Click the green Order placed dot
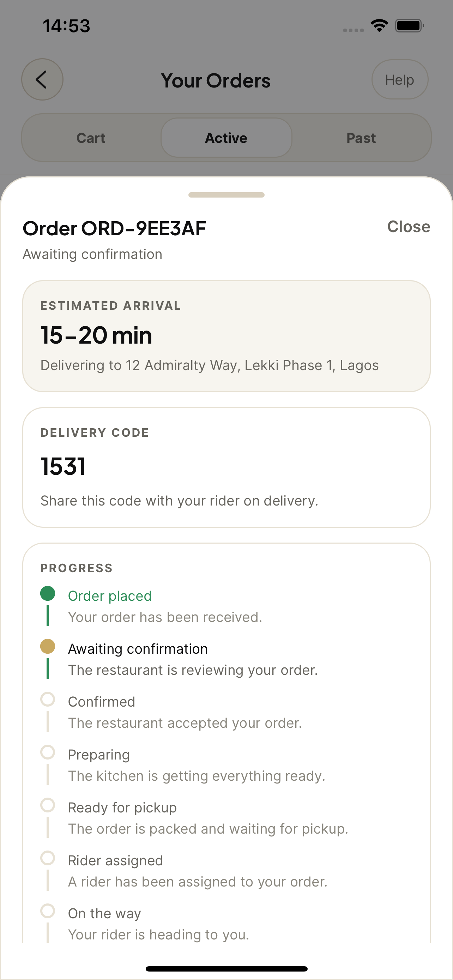Viewport: 453px width, 980px height. (x=48, y=593)
